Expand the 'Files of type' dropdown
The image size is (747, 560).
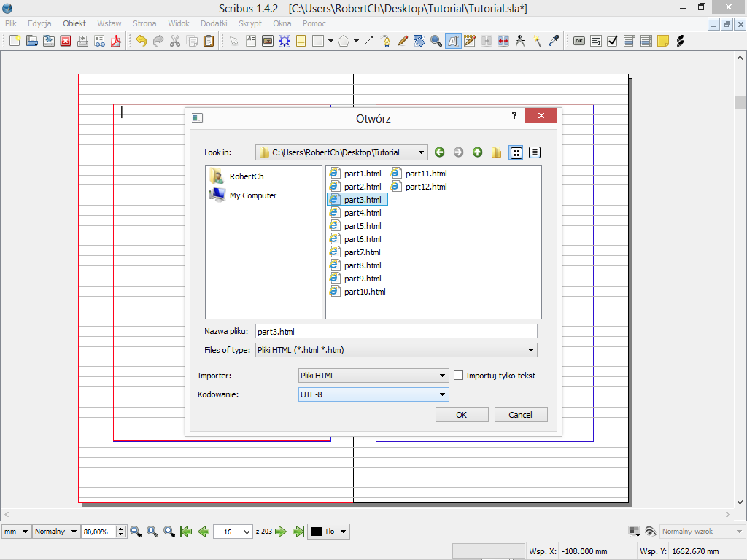(x=396, y=350)
